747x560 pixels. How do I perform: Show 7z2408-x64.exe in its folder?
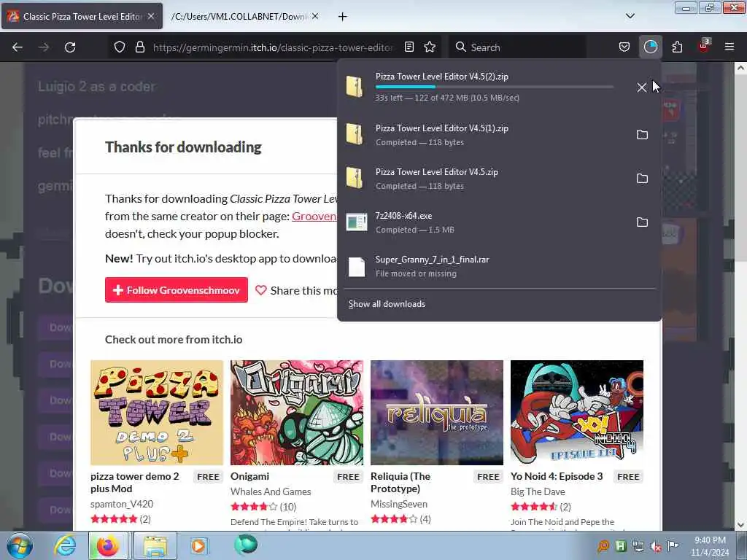642,222
